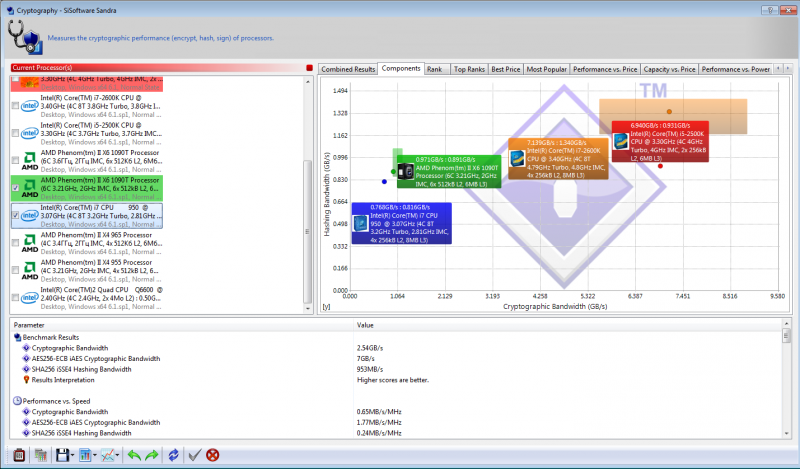Click the AMD logo of Phenom II X4 965
Viewport: 800px width, 469px height.
pos(30,243)
